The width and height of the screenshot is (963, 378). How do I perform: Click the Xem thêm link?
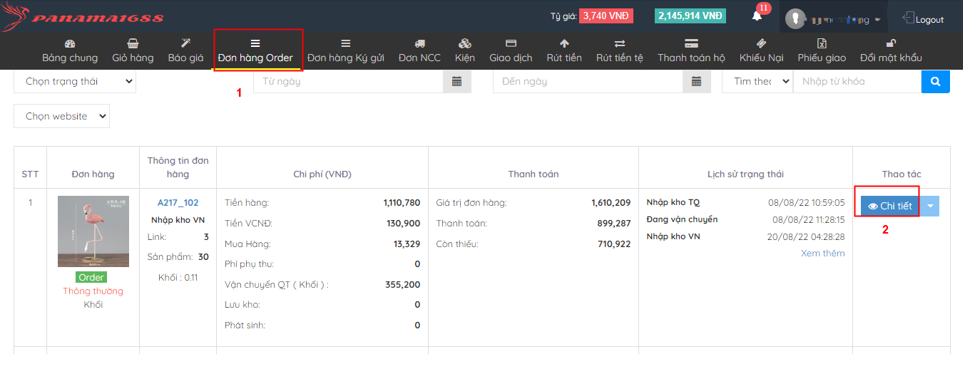[x=823, y=253]
